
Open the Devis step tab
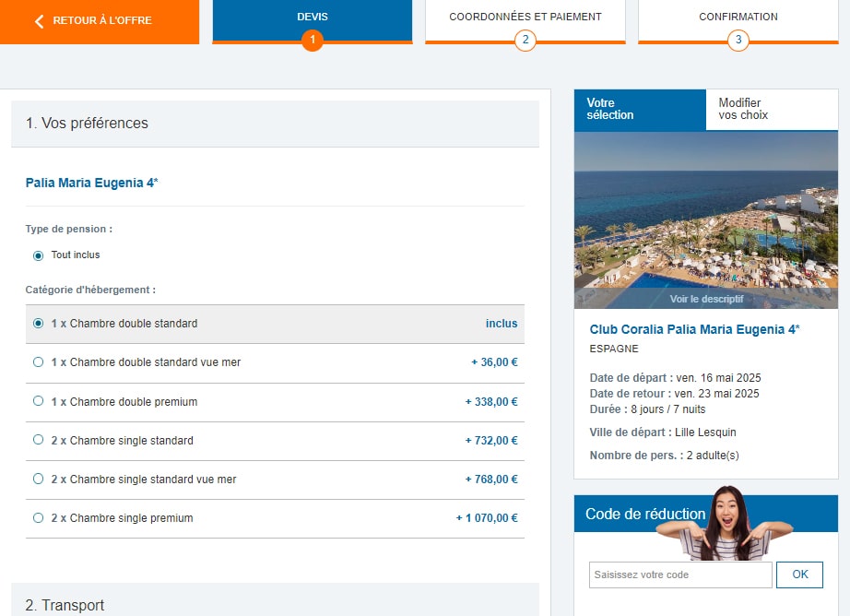click(x=313, y=20)
